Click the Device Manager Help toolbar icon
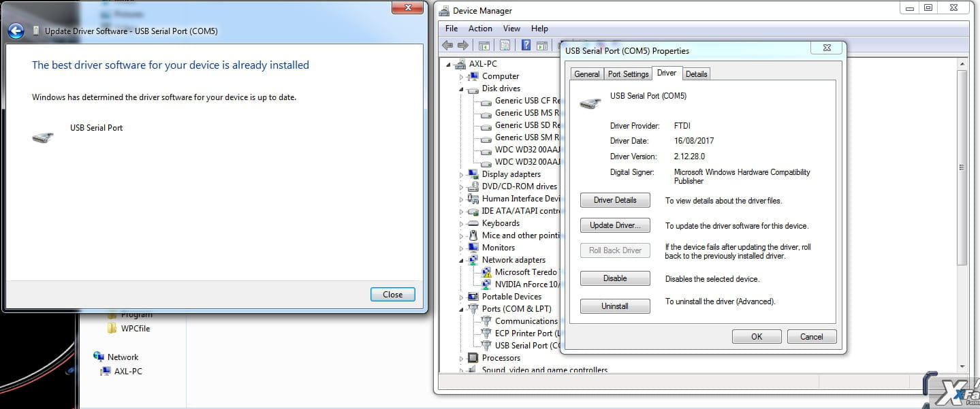The width and height of the screenshot is (980, 409). (526, 45)
